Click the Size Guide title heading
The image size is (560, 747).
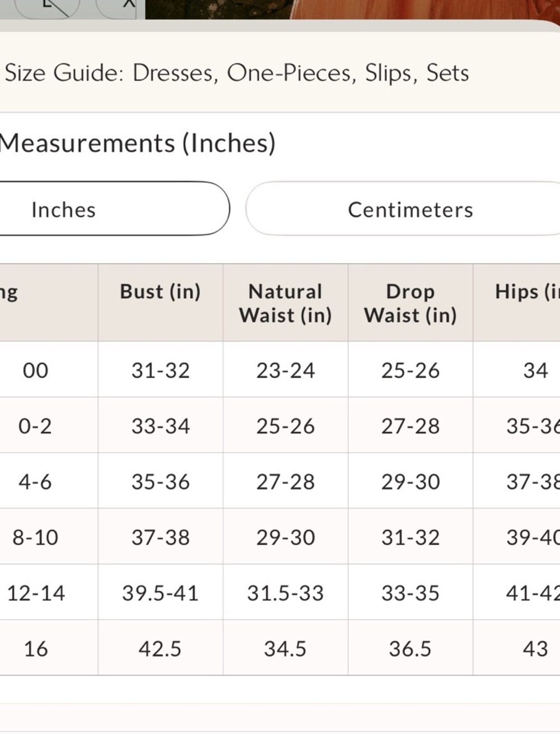pyautogui.click(x=237, y=73)
